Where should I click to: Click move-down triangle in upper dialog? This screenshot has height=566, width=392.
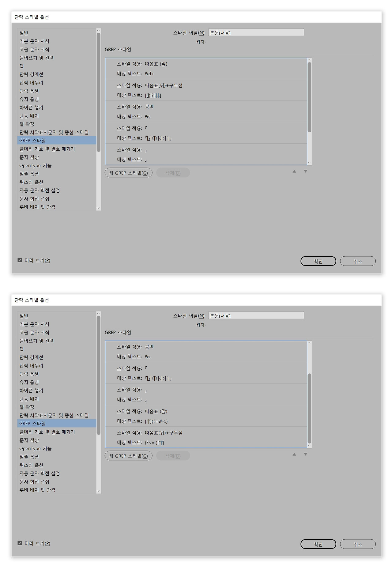(x=305, y=171)
